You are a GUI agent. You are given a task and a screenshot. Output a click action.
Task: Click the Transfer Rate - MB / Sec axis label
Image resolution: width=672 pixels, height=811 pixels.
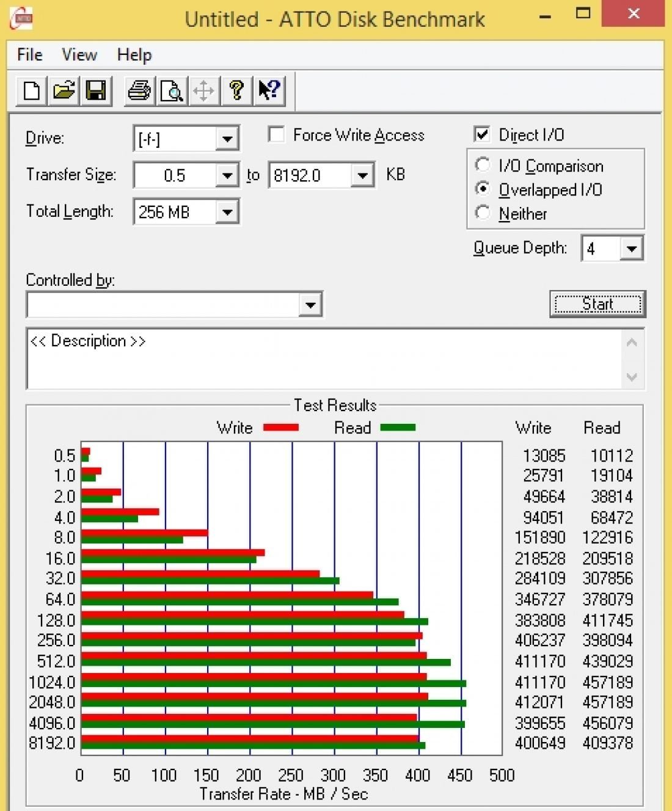(283, 794)
